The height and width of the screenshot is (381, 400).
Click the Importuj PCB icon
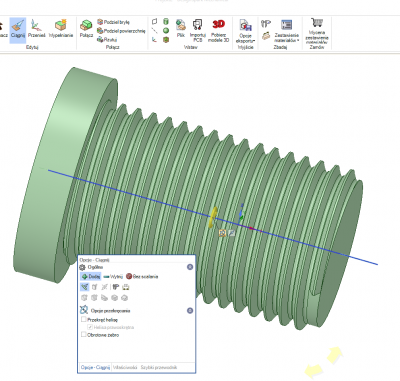pos(197,31)
